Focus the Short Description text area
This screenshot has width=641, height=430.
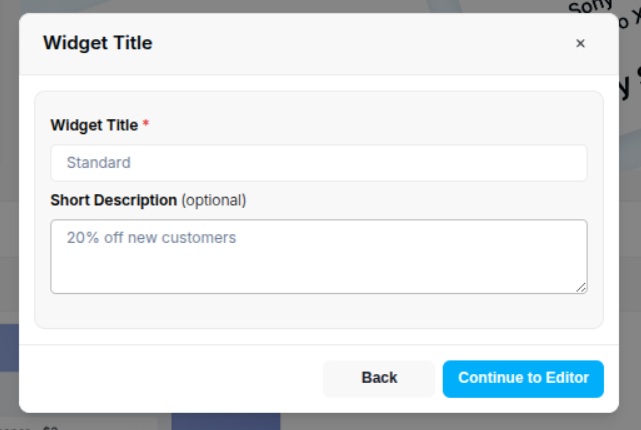pos(318,256)
